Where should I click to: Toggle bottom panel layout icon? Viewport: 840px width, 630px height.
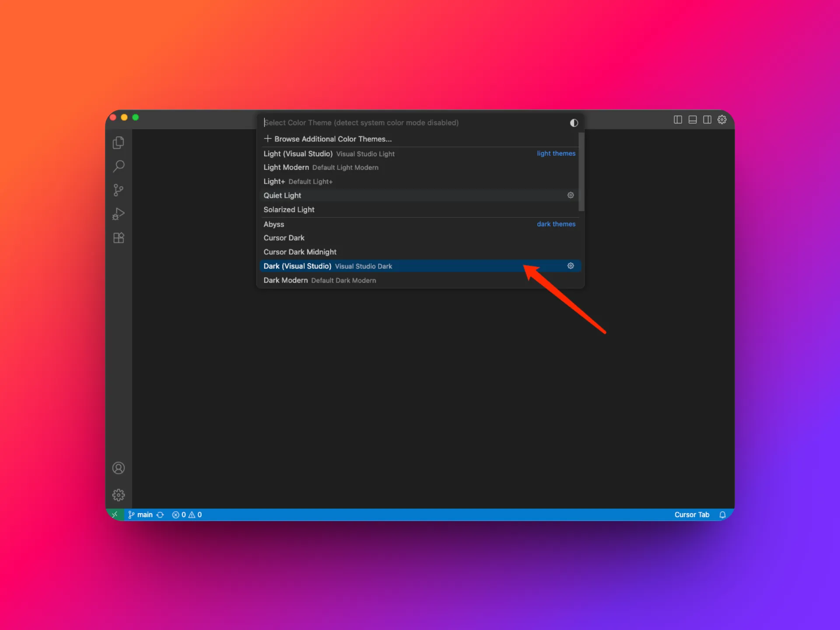tap(693, 119)
